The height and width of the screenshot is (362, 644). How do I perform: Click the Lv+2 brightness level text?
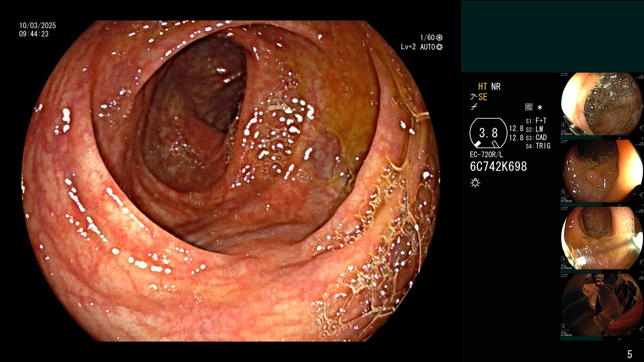tap(408, 47)
